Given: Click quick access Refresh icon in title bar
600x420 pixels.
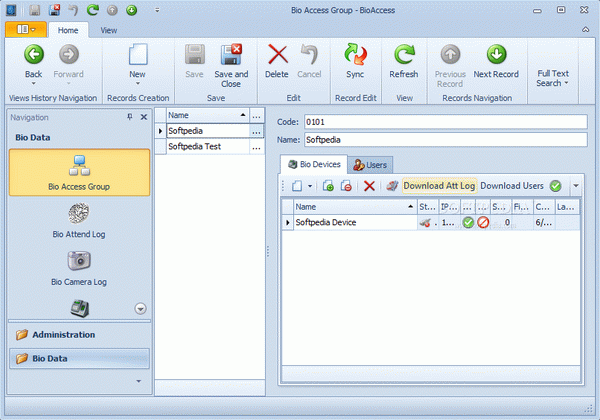Looking at the screenshot, I should pos(93,10).
